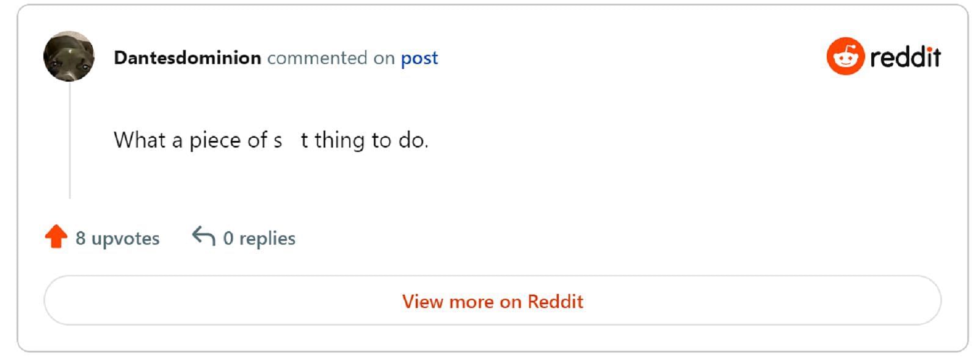Screen dimensions: 980x358
Task: Click the word "upvotes" beside the arrow
Action: [125, 239]
